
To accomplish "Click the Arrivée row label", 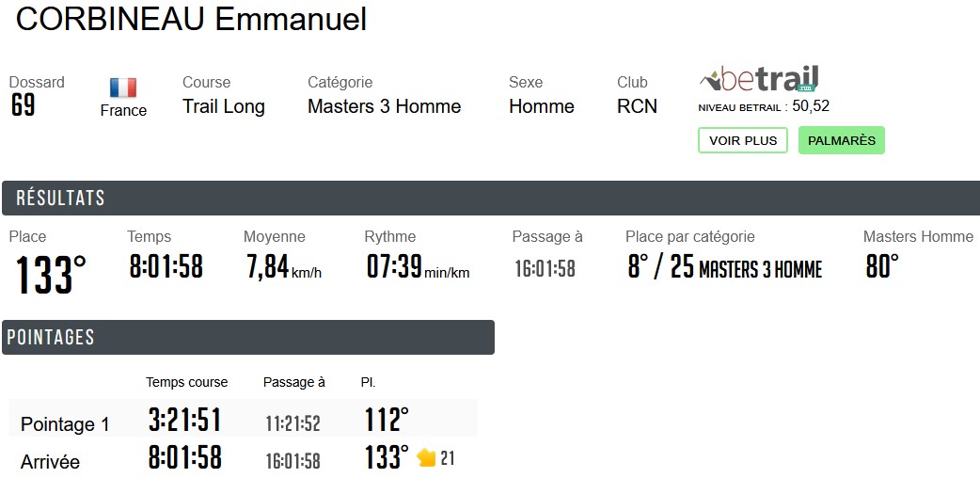I will point(50,462).
